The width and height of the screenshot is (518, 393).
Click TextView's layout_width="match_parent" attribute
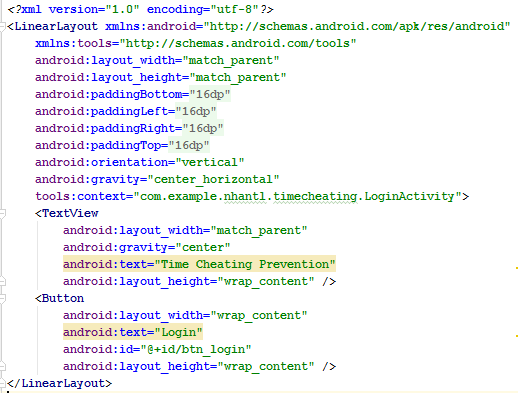pyautogui.click(x=185, y=230)
